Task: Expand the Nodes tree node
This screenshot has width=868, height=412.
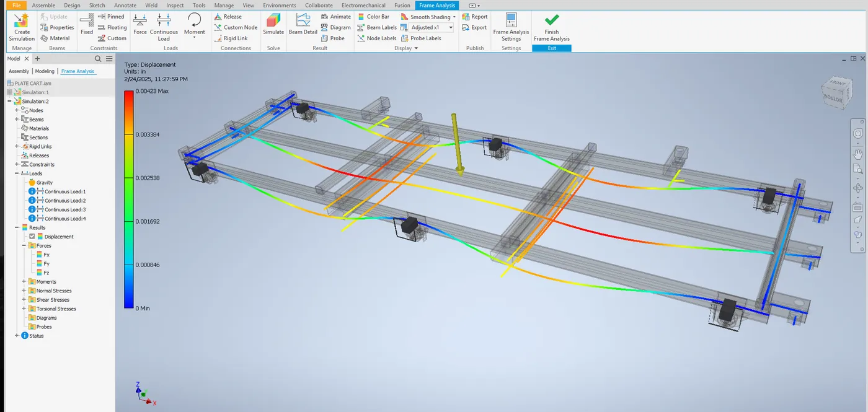Action: 17,110
